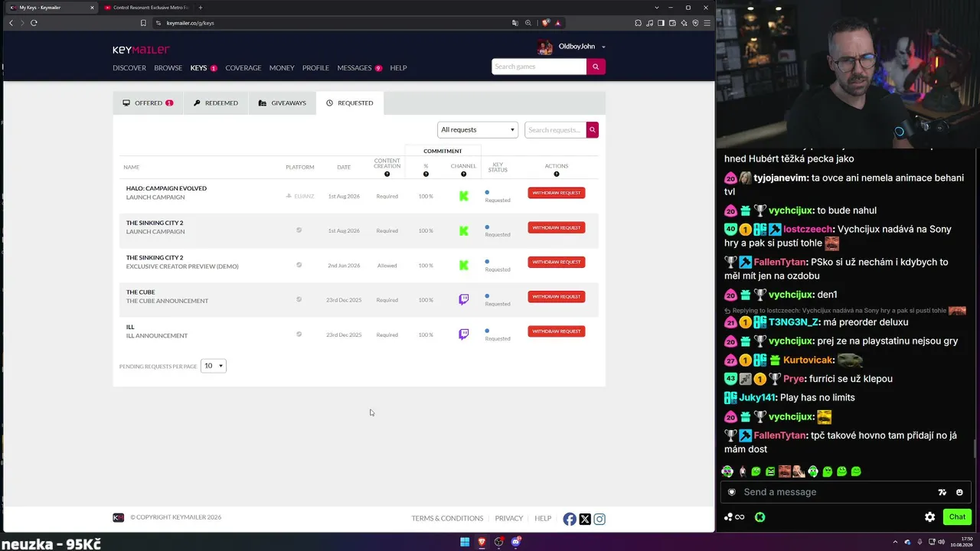Viewport: 980px width, 551px height.
Task: Click the browser reload button
Action: [x=34, y=23]
